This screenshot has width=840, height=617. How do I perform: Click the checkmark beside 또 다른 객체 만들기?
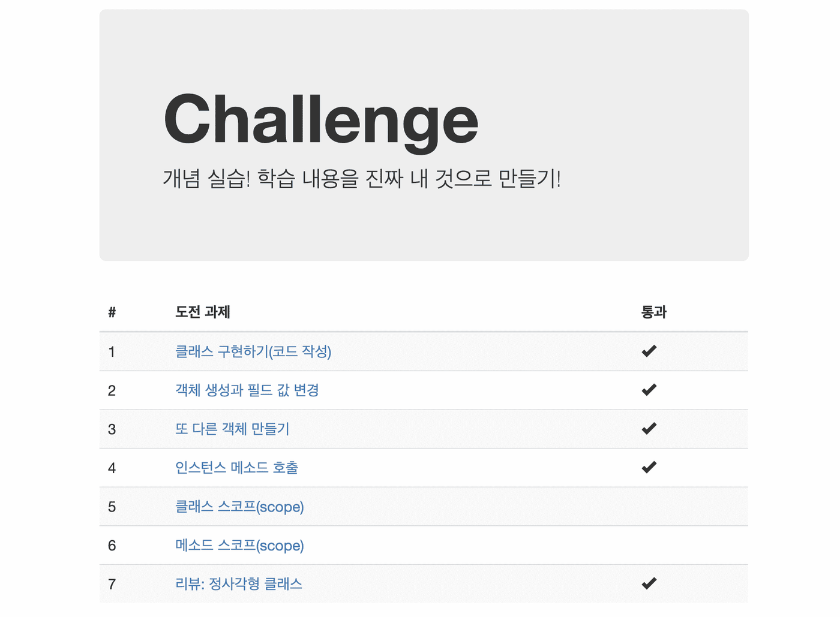pos(649,428)
